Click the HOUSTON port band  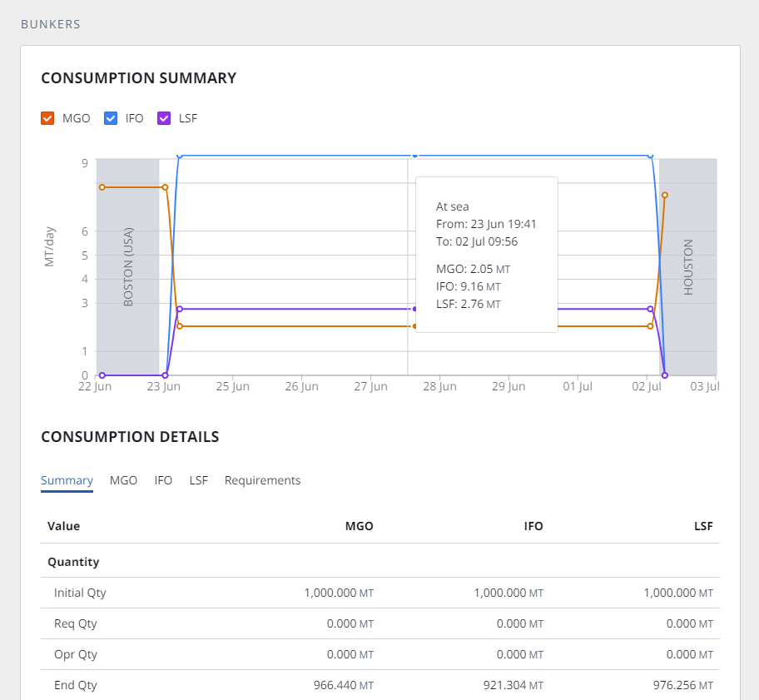pyautogui.click(x=687, y=266)
